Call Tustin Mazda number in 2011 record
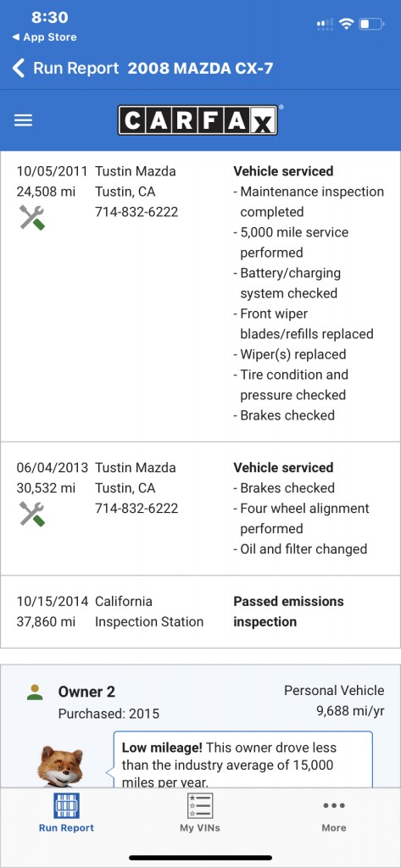 click(136, 212)
